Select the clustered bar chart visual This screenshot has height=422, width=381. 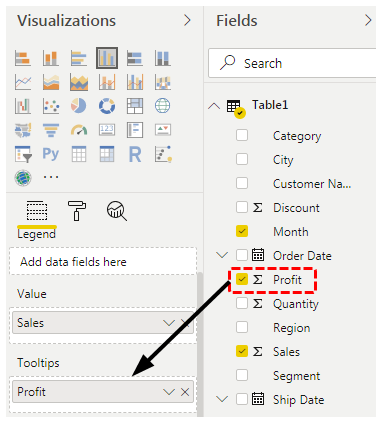click(79, 58)
